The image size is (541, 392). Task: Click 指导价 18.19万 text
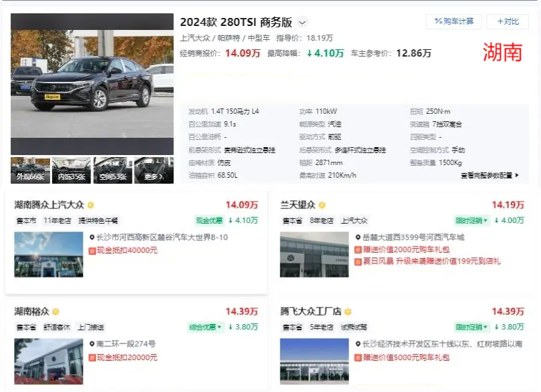[x=304, y=38]
